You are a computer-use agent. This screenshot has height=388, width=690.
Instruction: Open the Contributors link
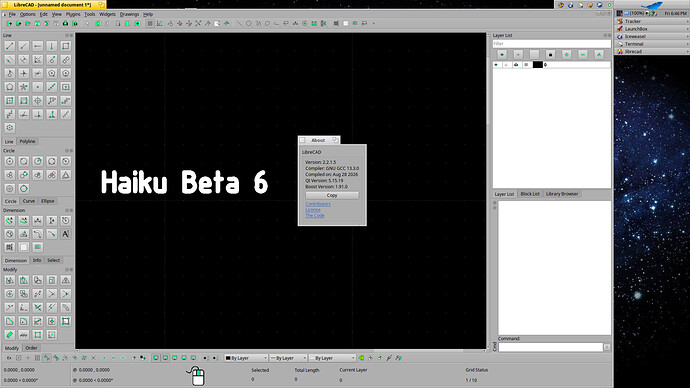pyautogui.click(x=318, y=204)
